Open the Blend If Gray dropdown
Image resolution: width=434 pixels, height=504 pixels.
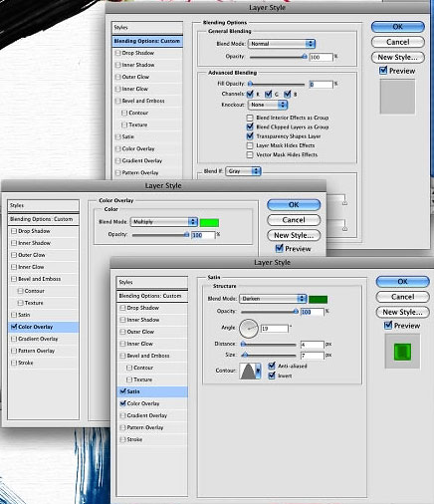pos(243,171)
